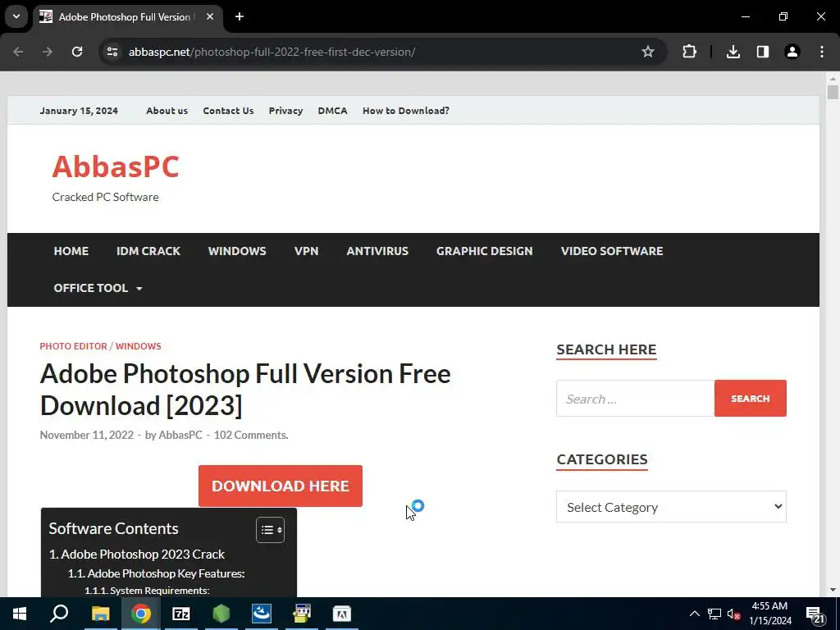Screen dimensions: 840x630
Task: Open site information icon in address bar
Action: (x=112, y=52)
